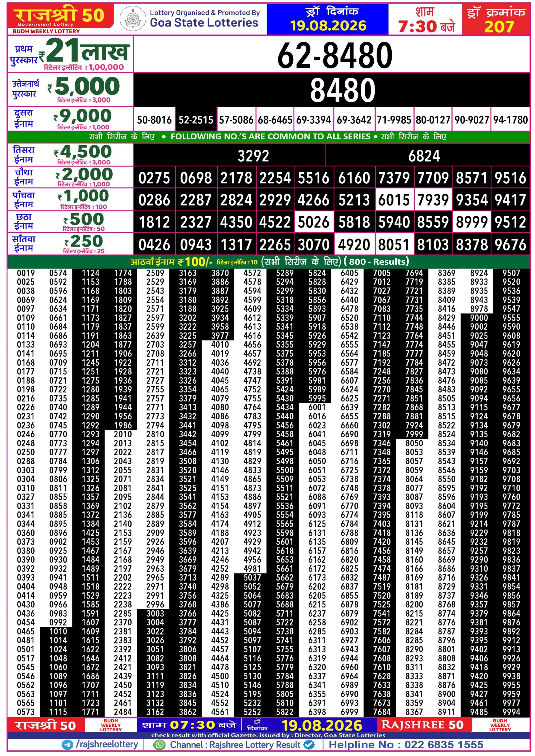
Task: Select highlighted second prize number 52-2515
Action: 196,120
